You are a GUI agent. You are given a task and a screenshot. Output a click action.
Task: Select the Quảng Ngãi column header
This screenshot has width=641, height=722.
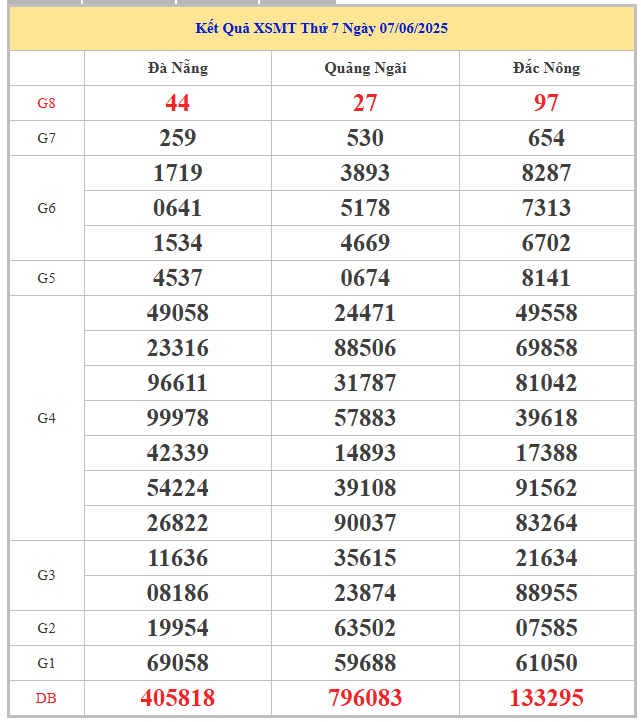365,68
